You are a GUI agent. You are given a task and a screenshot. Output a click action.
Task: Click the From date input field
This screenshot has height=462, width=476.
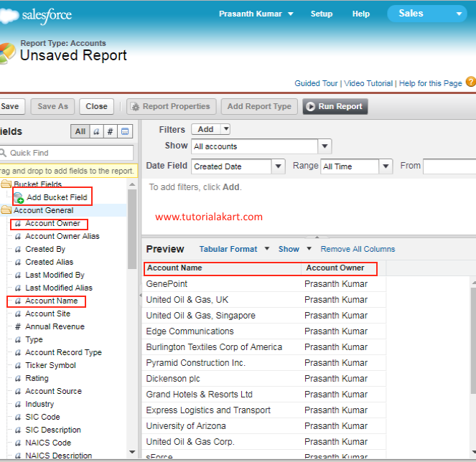449,166
